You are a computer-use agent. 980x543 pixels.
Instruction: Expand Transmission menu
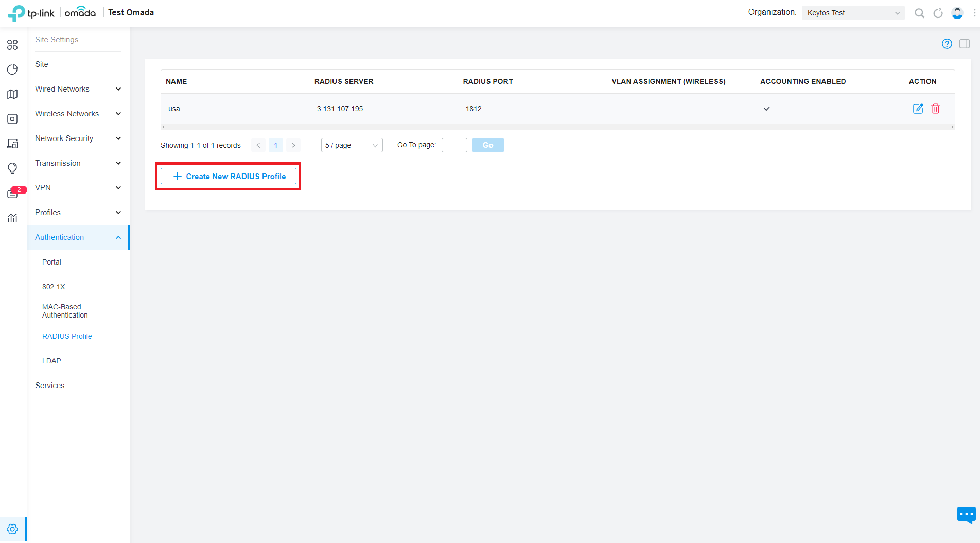point(78,163)
